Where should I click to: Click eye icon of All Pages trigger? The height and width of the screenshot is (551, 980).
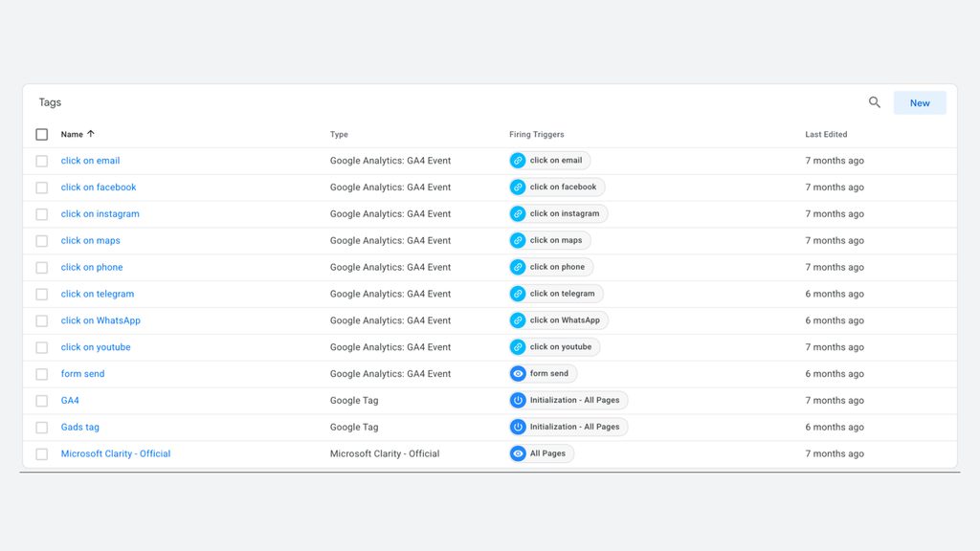(x=518, y=453)
